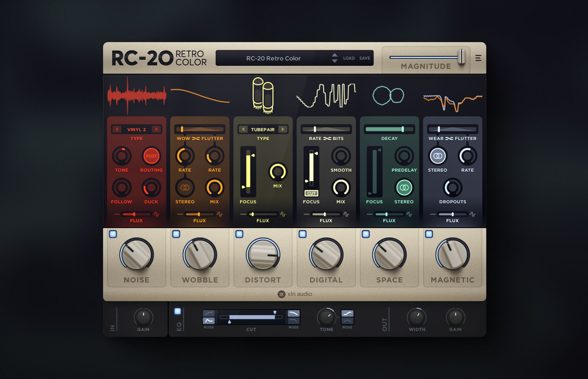Click the RATE–BITS balance slider
Screen dimensions: 588x379
(326, 129)
